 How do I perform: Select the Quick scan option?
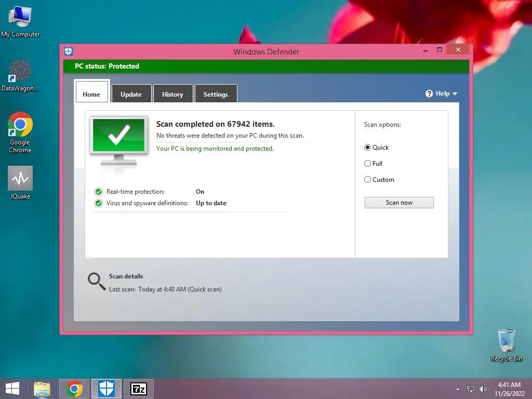click(x=367, y=147)
